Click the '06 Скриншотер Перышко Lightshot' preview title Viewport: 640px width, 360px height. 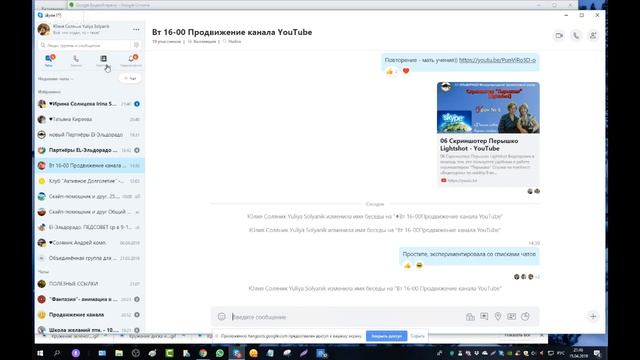pos(479,144)
